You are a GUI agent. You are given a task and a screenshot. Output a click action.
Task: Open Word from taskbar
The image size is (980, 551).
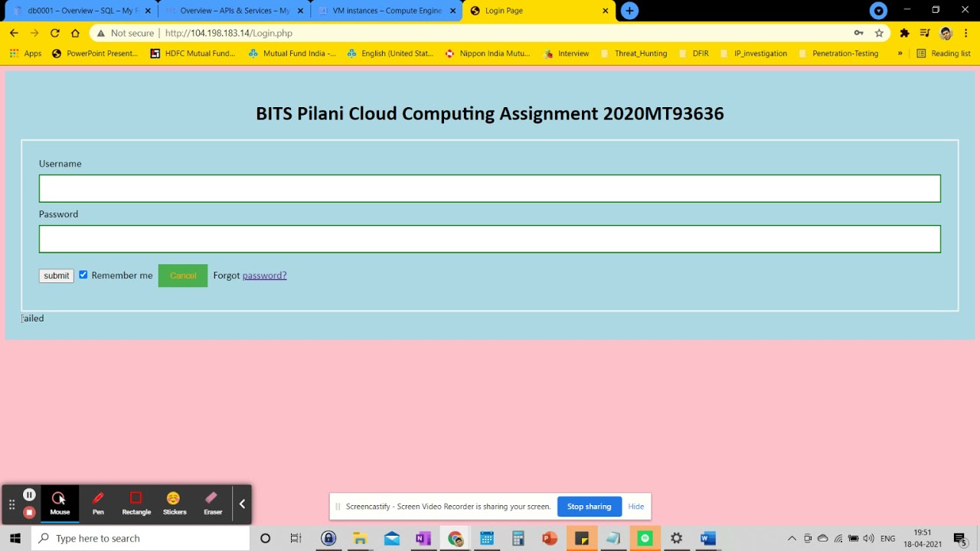(x=708, y=538)
